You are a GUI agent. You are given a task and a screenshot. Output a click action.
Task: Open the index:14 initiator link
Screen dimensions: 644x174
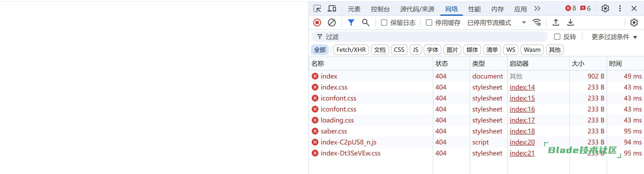tap(522, 87)
